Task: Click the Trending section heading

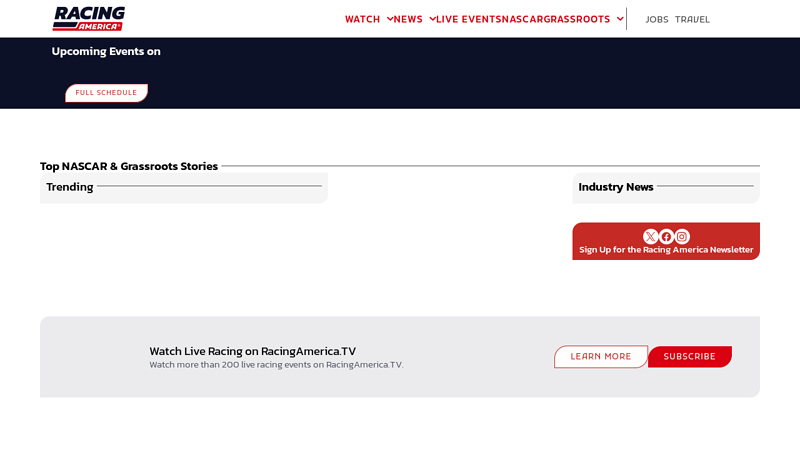Action: tap(70, 187)
